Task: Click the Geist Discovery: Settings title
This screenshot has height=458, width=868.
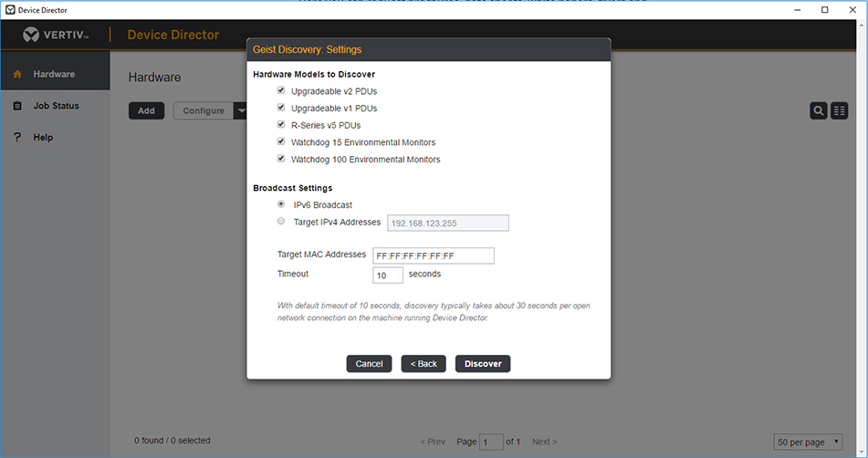Action: pos(308,49)
